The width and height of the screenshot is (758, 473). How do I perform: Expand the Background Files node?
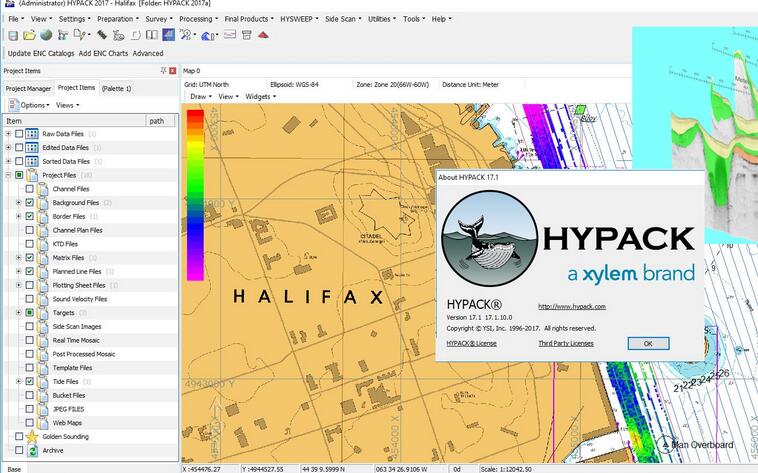coord(18,203)
